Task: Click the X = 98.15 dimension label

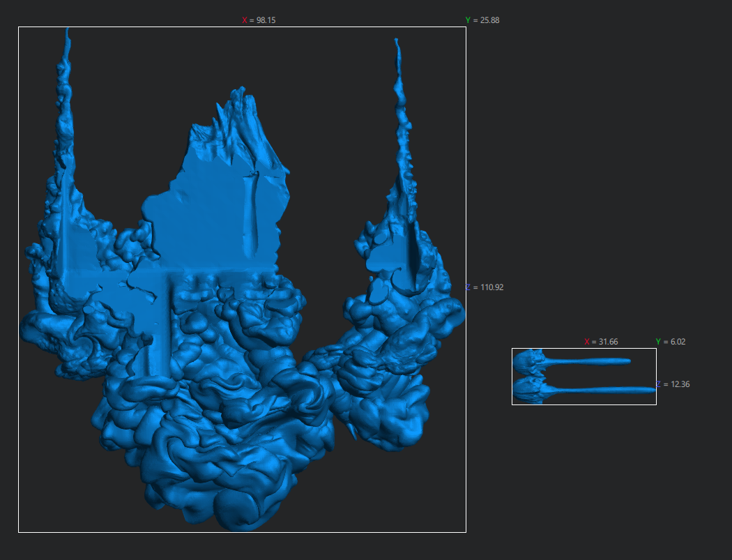Action: click(259, 20)
